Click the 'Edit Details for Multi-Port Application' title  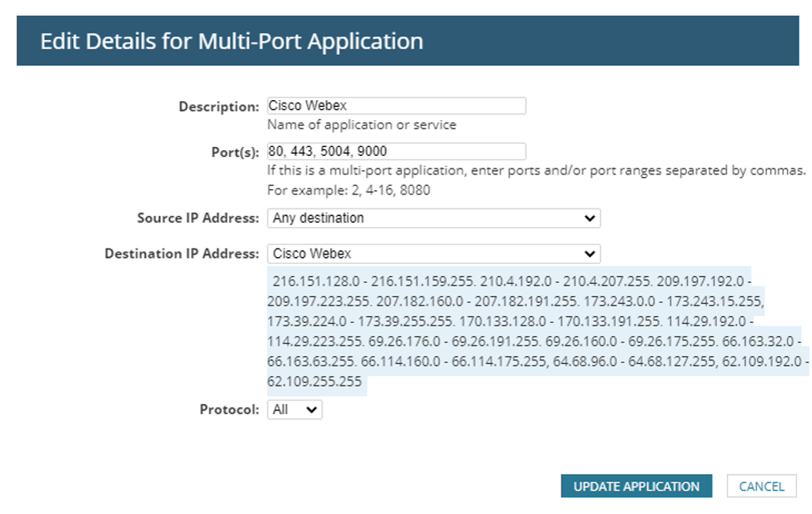pos(232,42)
